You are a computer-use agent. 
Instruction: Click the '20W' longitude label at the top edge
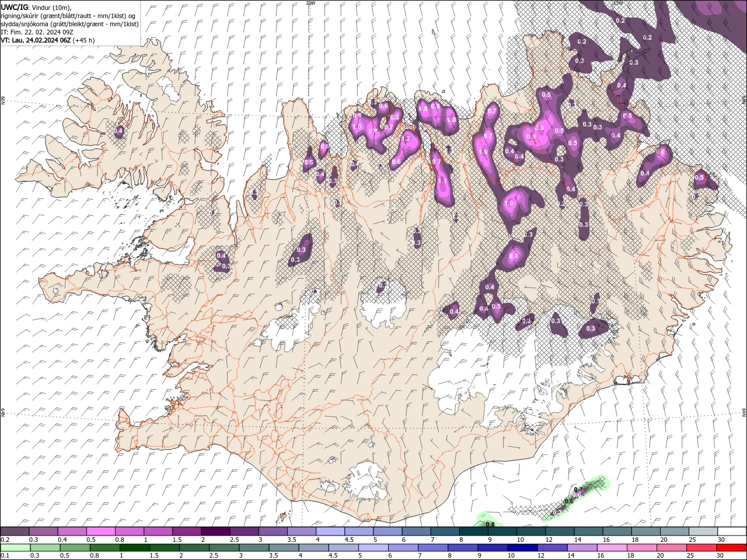310,3
